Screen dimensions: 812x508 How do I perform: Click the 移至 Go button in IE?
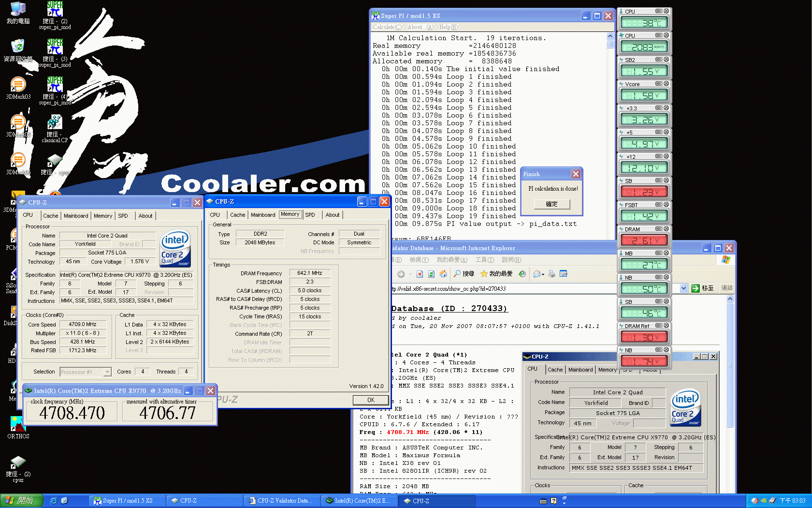[x=702, y=288]
